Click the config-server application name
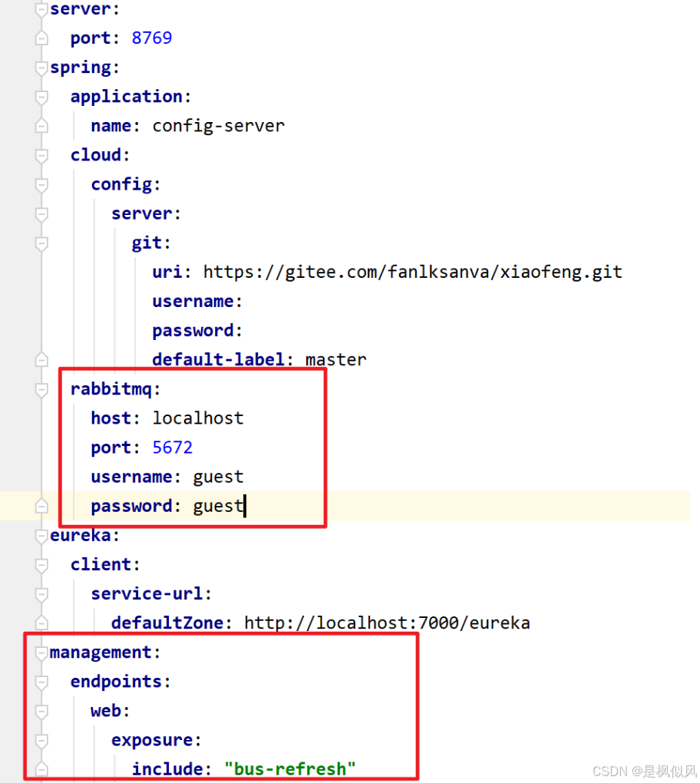The width and height of the screenshot is (700, 783). [x=218, y=125]
